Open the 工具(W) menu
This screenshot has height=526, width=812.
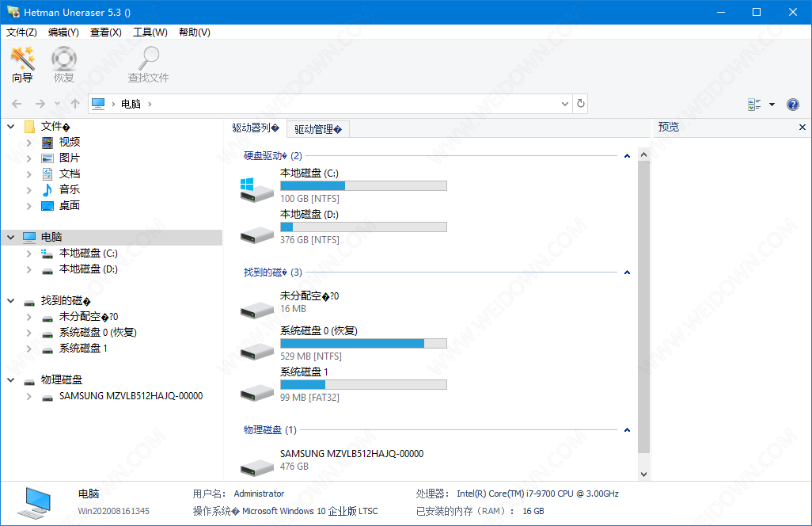coord(150,32)
